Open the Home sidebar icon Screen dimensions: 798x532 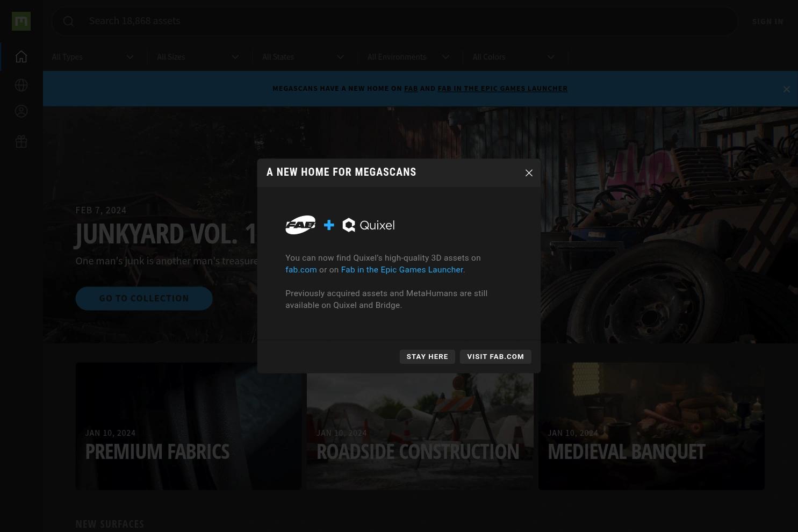point(21,56)
